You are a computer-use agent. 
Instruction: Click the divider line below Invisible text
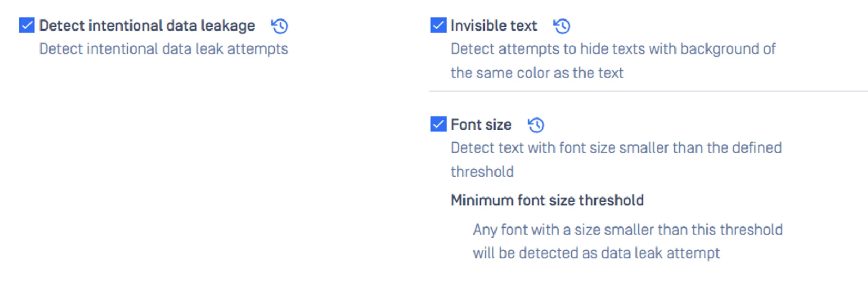(647, 91)
